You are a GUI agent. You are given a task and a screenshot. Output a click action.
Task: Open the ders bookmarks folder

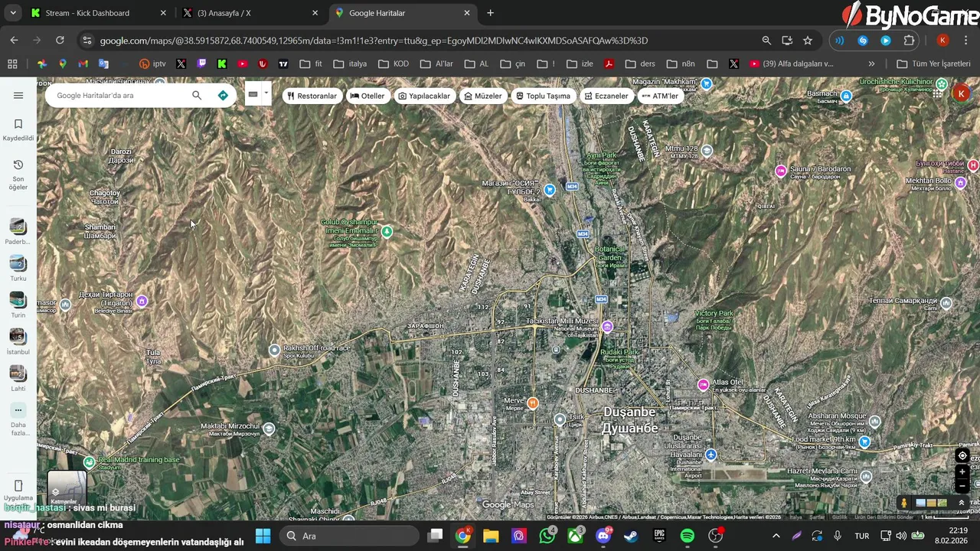(x=640, y=64)
